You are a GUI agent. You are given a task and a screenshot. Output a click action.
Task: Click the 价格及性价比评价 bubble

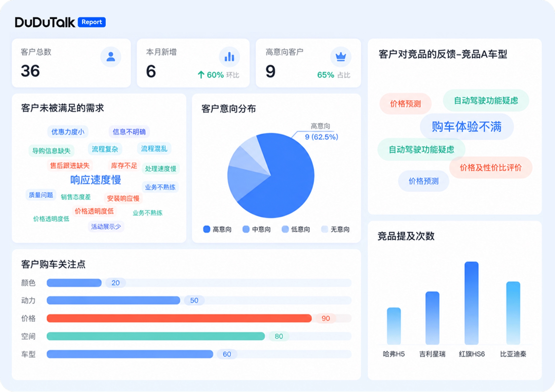point(491,168)
